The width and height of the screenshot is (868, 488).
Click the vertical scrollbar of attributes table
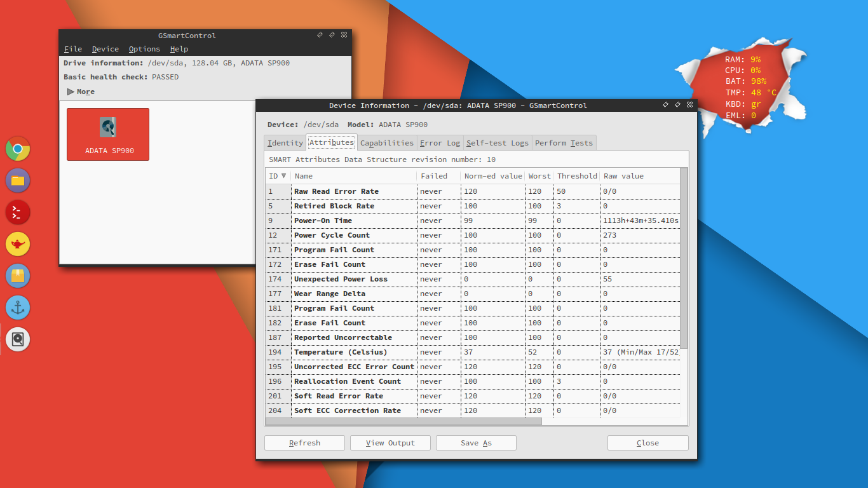point(684,258)
